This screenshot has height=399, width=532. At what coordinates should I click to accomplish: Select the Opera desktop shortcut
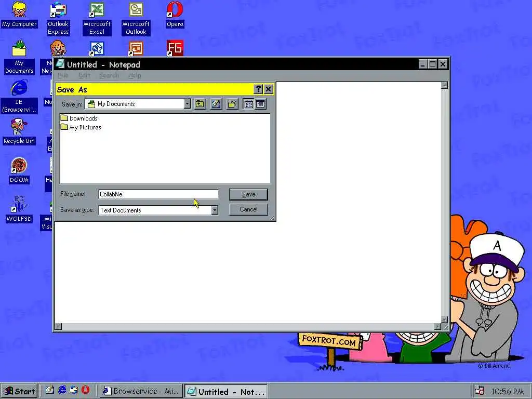(x=175, y=15)
